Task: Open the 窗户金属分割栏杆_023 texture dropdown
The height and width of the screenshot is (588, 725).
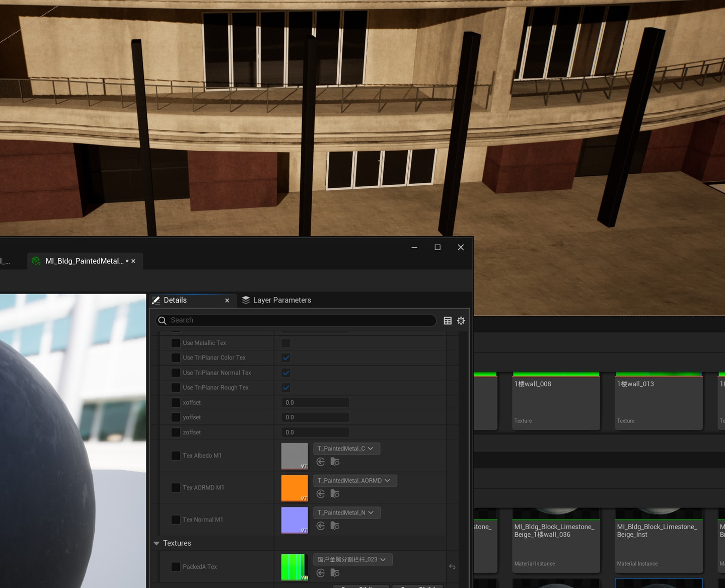Action: point(352,559)
